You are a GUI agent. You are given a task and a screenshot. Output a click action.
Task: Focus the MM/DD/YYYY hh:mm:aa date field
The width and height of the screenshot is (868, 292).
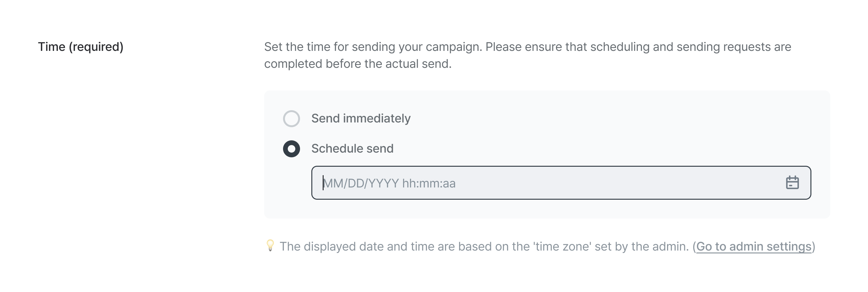click(x=561, y=183)
